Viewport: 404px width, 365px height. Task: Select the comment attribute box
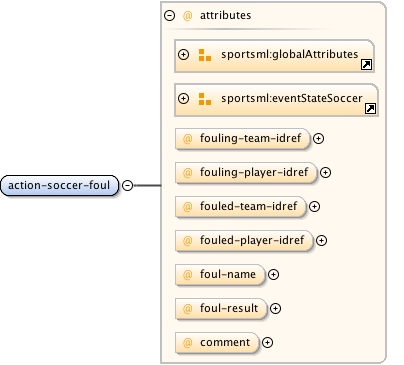[217, 343]
